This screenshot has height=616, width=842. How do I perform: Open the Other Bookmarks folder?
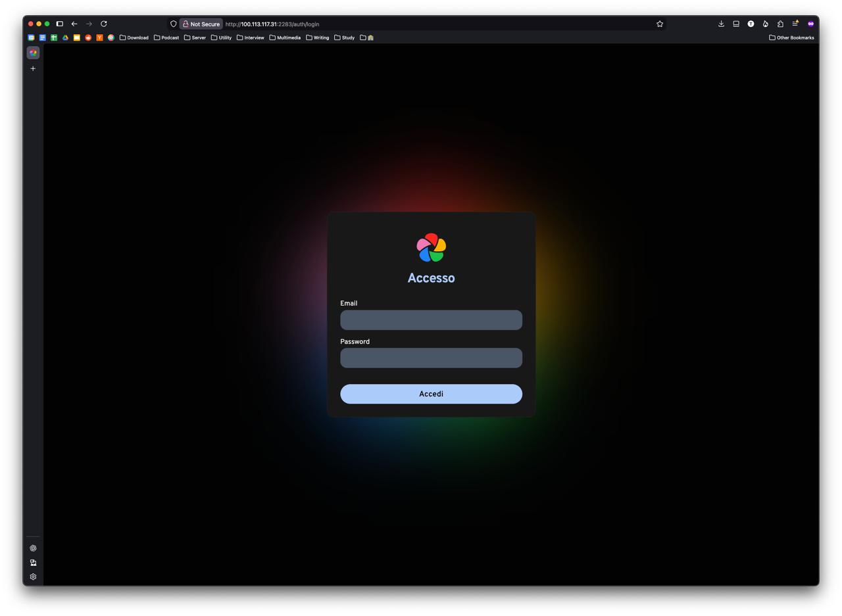coord(791,37)
